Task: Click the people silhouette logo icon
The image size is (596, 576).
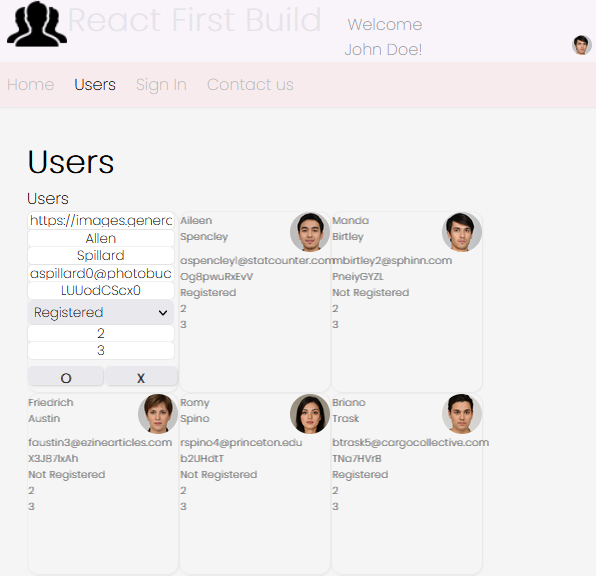Action: (37, 24)
